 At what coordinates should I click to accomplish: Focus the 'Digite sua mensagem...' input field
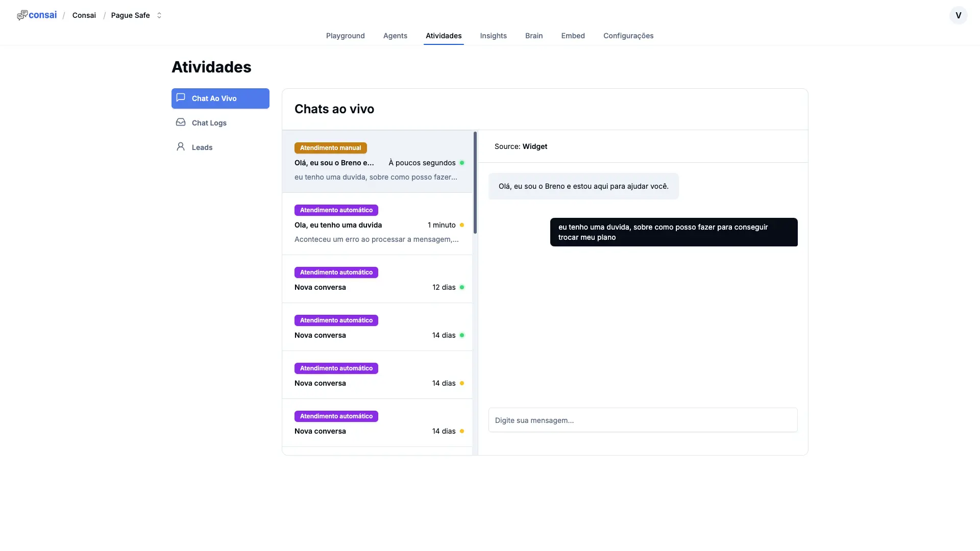[643, 420]
